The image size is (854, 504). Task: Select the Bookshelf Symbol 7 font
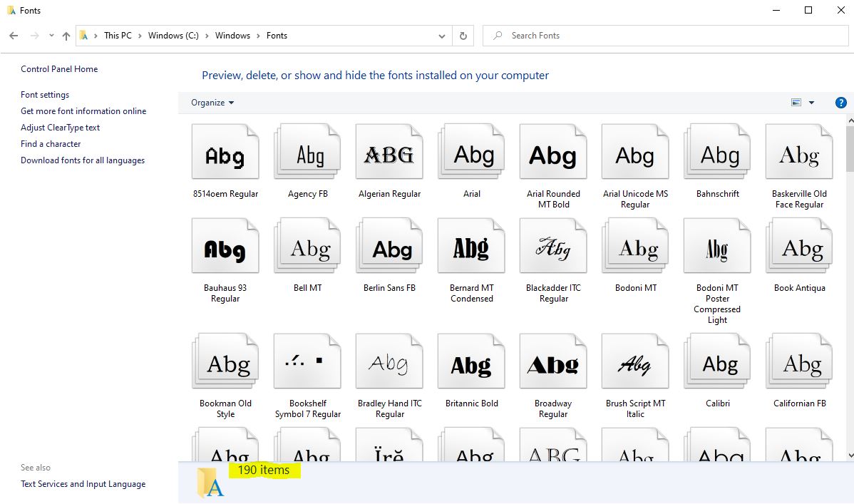click(x=307, y=364)
